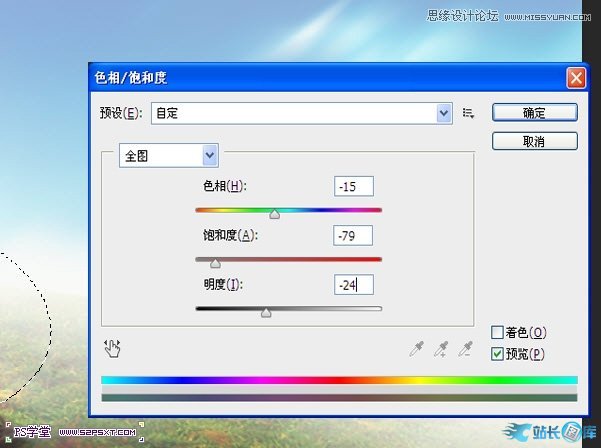Toggle the 预览 checkbox off
The width and height of the screenshot is (601, 448).
pos(498,353)
